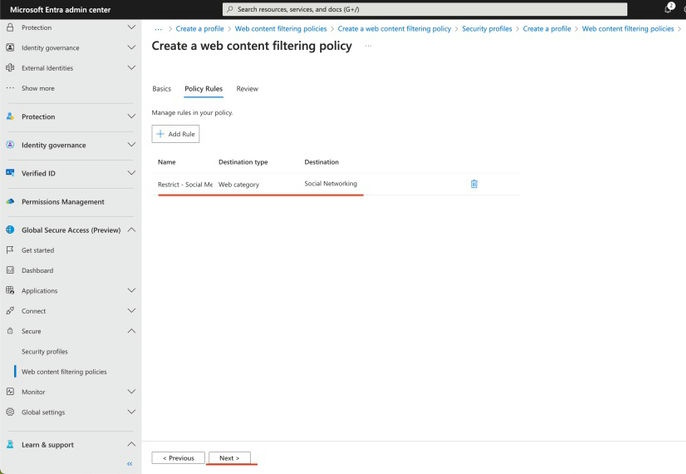This screenshot has width=686, height=474.
Task: Click the Add Rule button
Action: coord(175,134)
